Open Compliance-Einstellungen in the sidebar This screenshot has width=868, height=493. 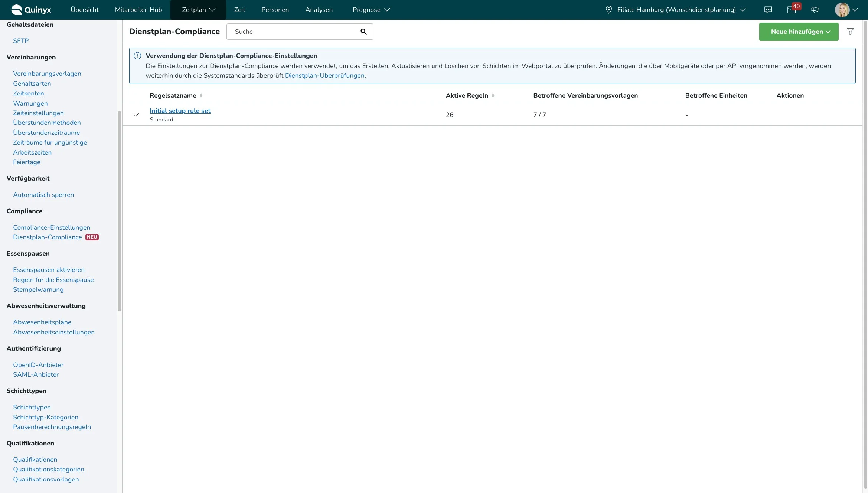pyautogui.click(x=52, y=227)
